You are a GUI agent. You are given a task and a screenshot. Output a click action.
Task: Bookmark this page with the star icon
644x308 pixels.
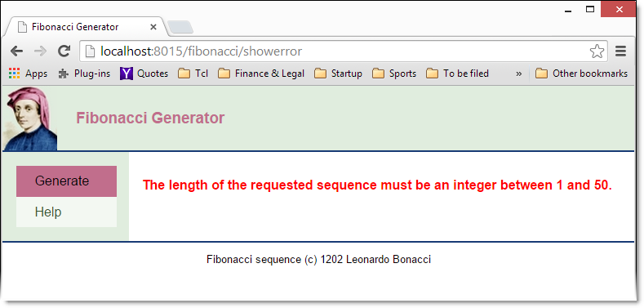597,51
